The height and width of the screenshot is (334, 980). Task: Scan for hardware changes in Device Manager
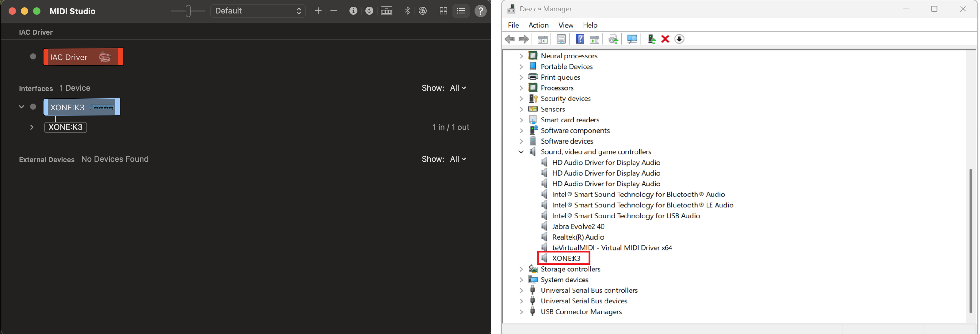tap(632, 39)
